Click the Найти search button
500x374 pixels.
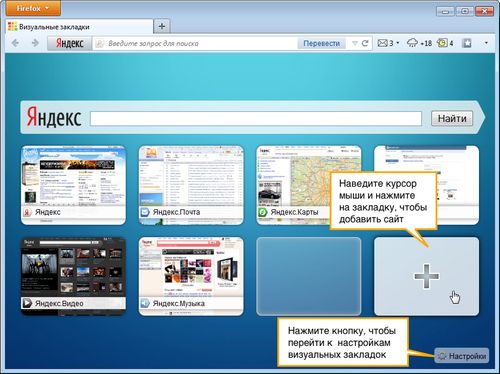tap(452, 118)
